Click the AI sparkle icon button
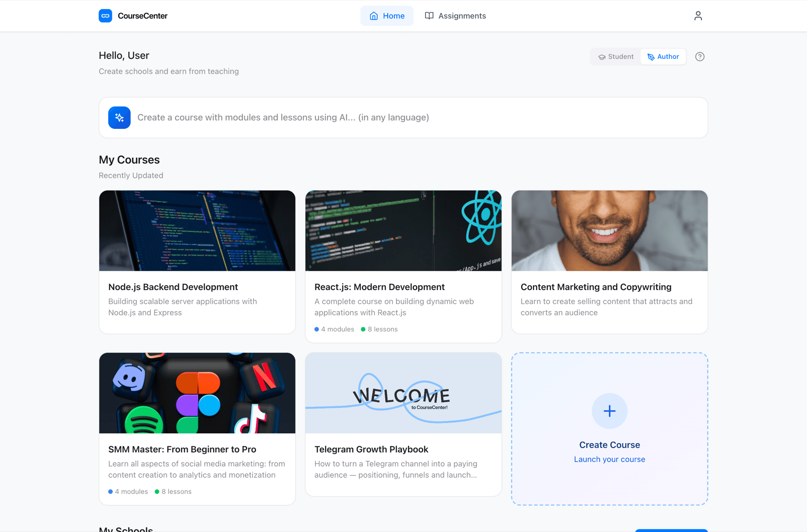Viewport: 807px width, 532px height. (x=119, y=117)
